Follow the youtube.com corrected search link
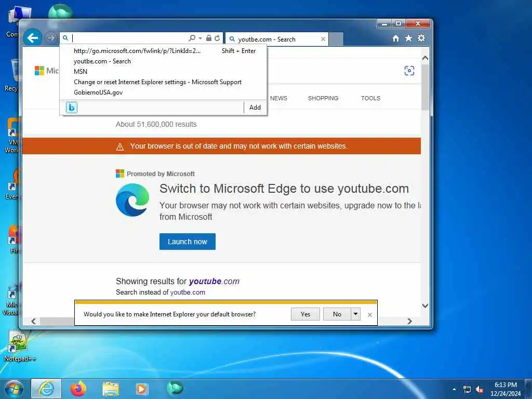This screenshot has height=399, width=532. tap(214, 281)
